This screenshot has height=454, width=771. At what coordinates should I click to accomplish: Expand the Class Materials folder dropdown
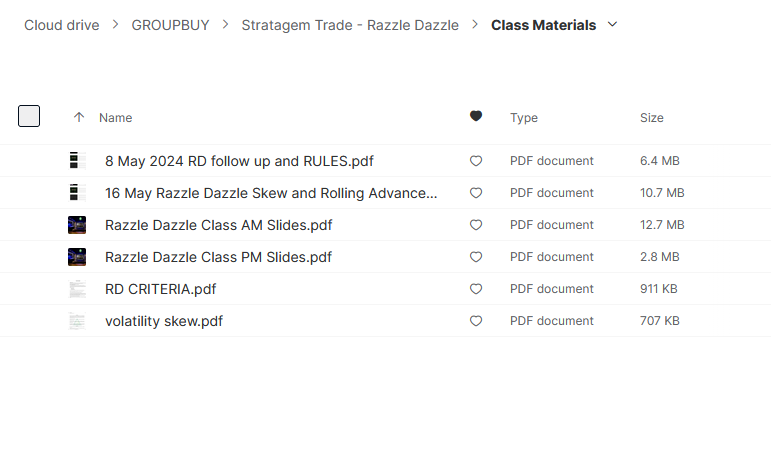pyautogui.click(x=613, y=25)
